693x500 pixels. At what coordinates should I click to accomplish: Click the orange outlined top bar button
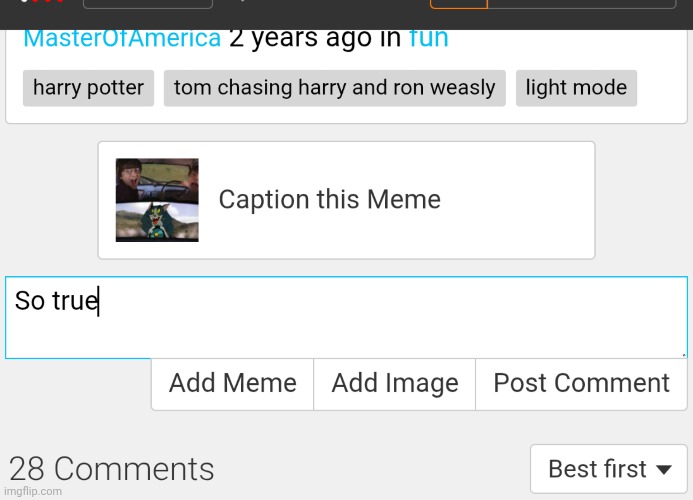(x=459, y=4)
